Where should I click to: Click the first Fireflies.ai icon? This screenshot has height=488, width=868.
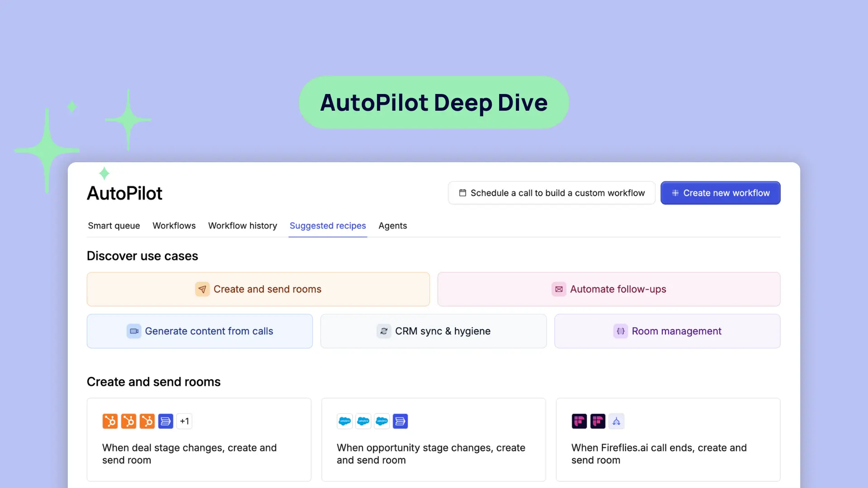click(x=579, y=421)
